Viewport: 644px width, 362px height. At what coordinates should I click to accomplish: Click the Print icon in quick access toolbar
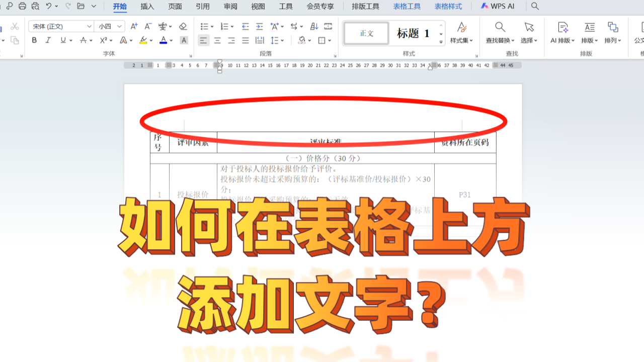22,6
